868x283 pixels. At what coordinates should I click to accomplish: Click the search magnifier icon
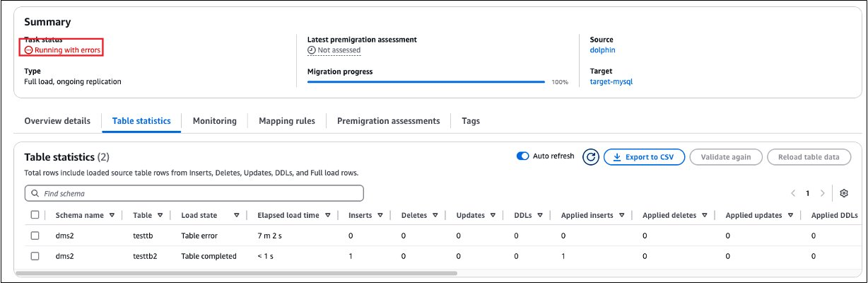(35, 193)
